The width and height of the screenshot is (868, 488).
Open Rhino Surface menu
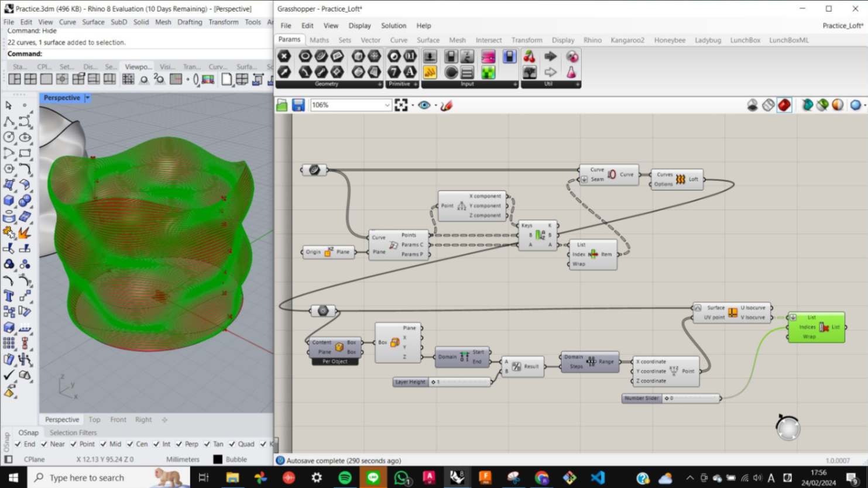tap(93, 22)
